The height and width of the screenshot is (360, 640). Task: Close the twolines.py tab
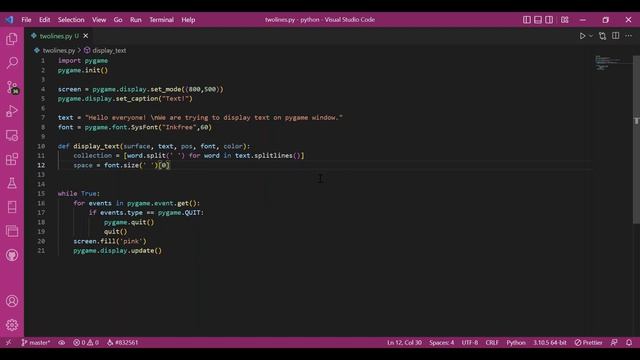(86, 36)
